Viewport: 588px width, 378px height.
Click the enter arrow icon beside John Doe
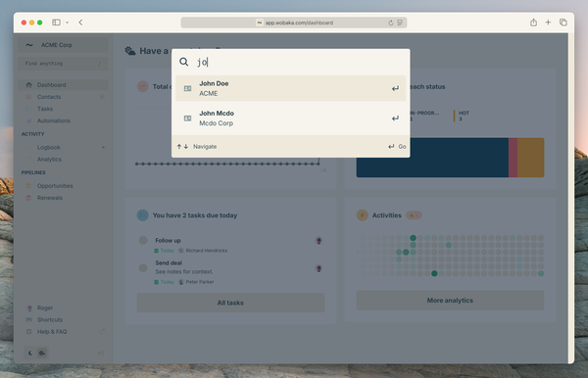coord(395,89)
